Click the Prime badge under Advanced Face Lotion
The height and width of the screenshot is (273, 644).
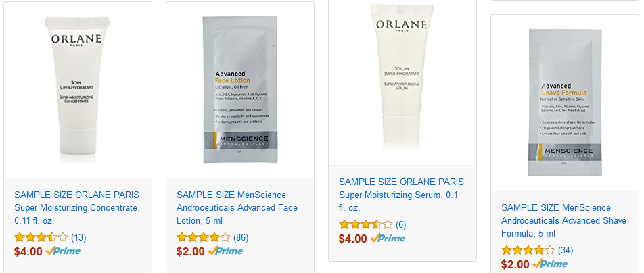pos(225,251)
